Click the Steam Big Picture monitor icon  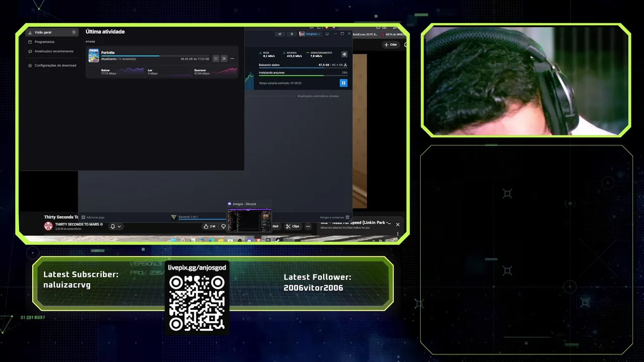click(x=327, y=34)
